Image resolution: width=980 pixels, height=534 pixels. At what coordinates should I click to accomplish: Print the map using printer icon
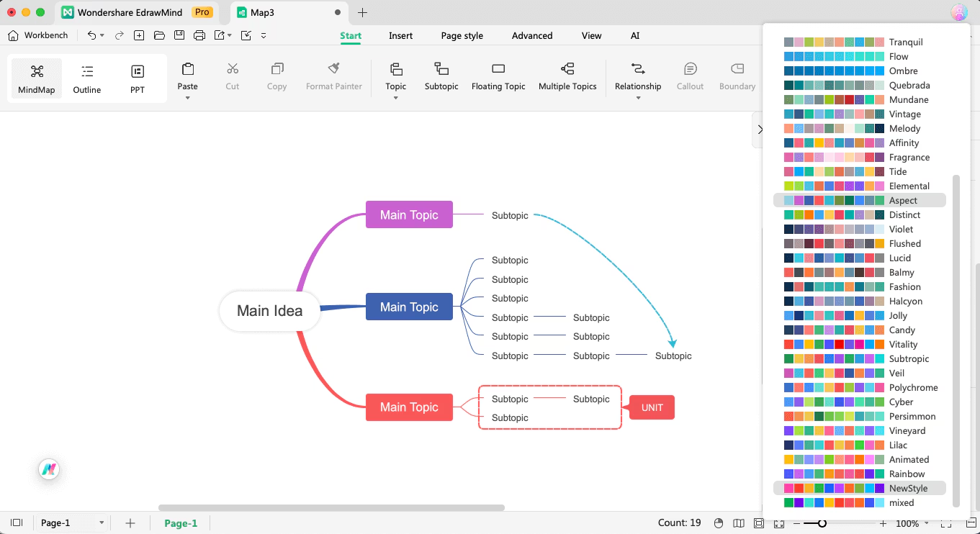point(199,35)
